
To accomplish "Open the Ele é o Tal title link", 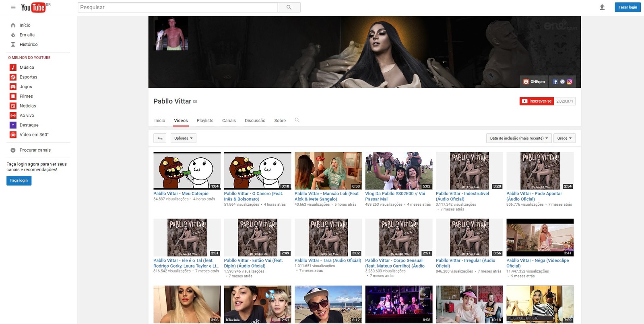I will (x=186, y=263).
